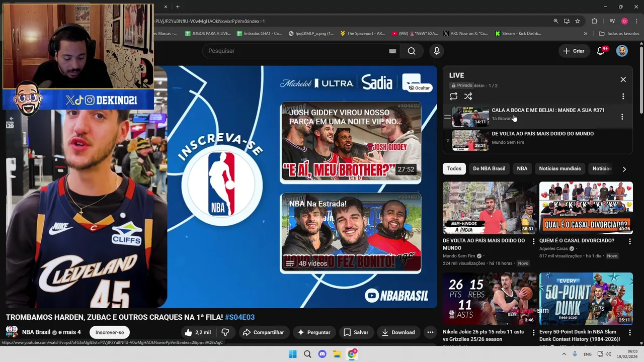Open options for Every 50-Point Dunk video
The image size is (644, 362).
click(x=630, y=332)
